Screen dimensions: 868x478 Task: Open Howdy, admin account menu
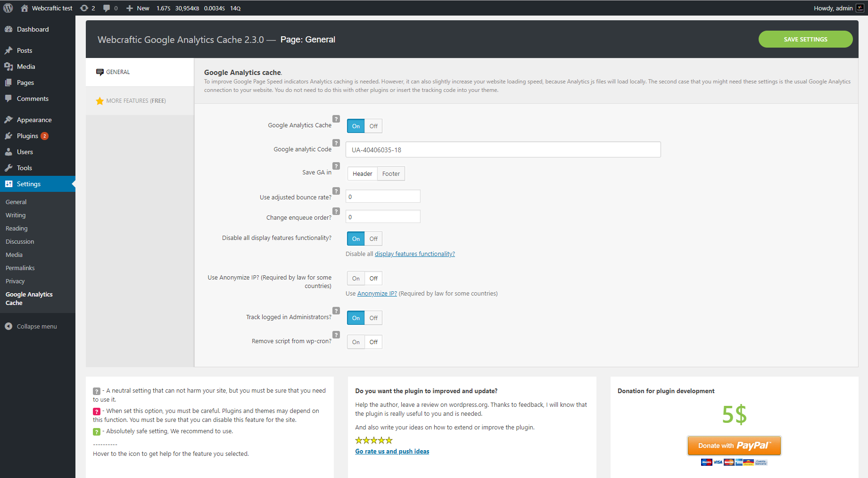click(838, 8)
